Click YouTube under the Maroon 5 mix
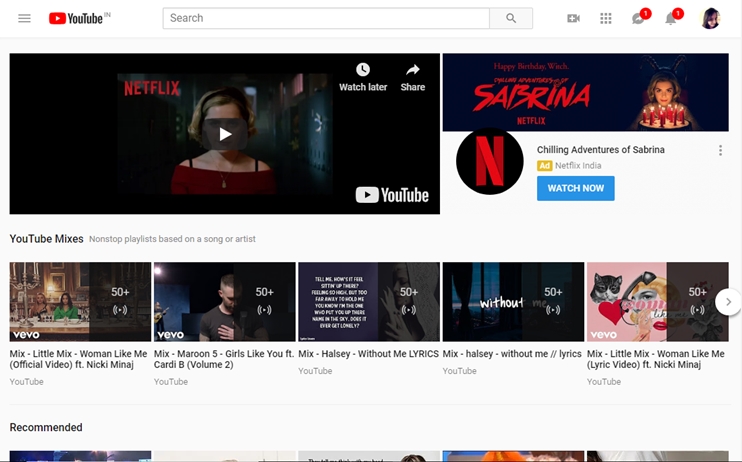This screenshot has height=462, width=742. click(x=171, y=382)
